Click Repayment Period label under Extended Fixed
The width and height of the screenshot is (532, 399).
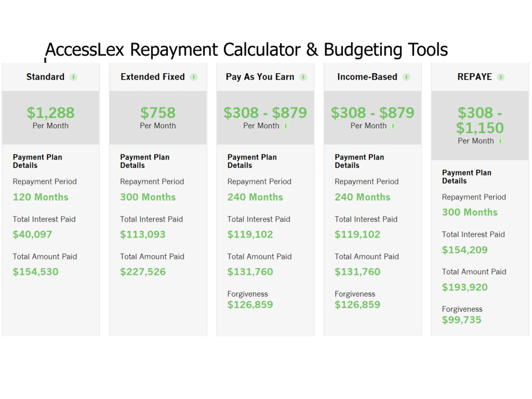[152, 182]
